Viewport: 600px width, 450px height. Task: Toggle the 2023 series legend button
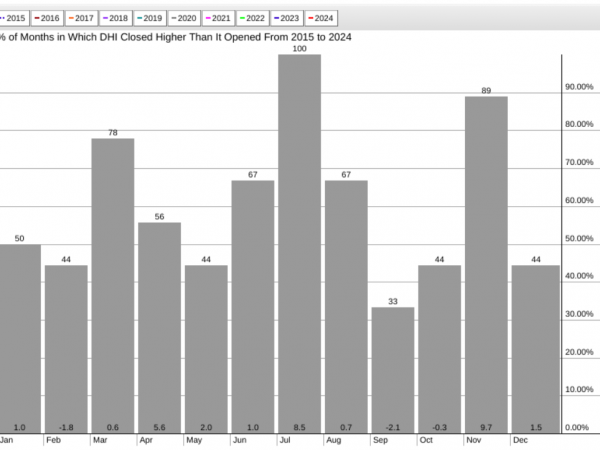pyautogui.click(x=287, y=18)
